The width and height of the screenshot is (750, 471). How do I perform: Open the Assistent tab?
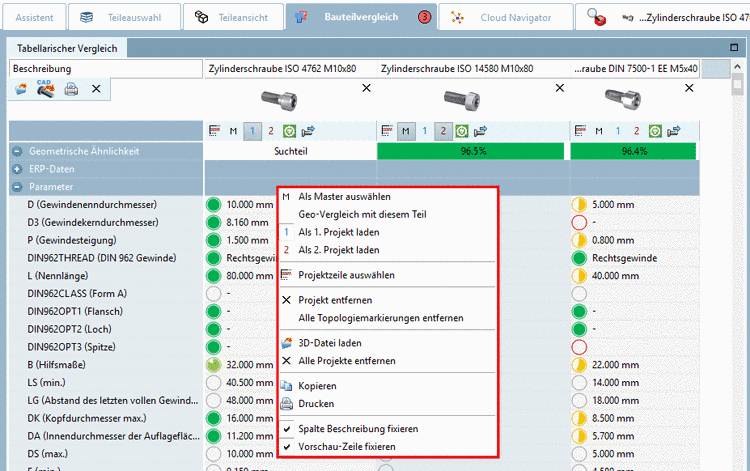(x=34, y=18)
